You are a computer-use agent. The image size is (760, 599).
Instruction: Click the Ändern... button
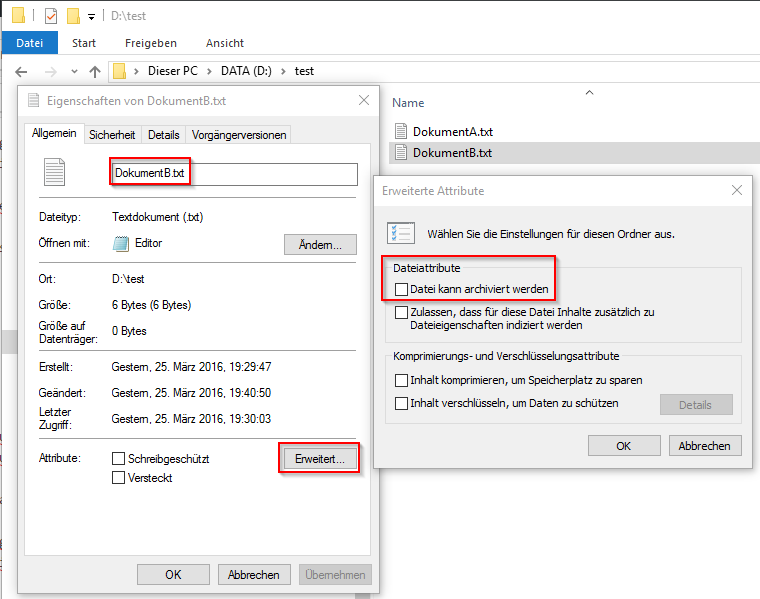tap(320, 245)
